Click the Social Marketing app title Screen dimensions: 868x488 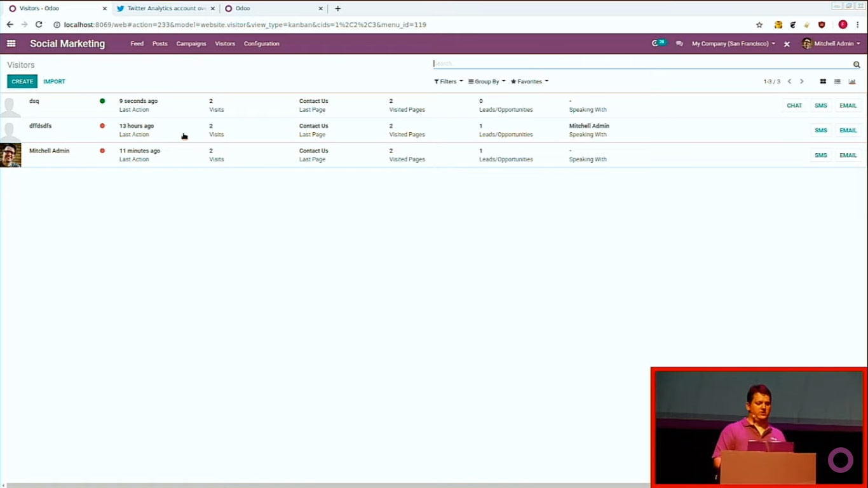click(x=67, y=44)
